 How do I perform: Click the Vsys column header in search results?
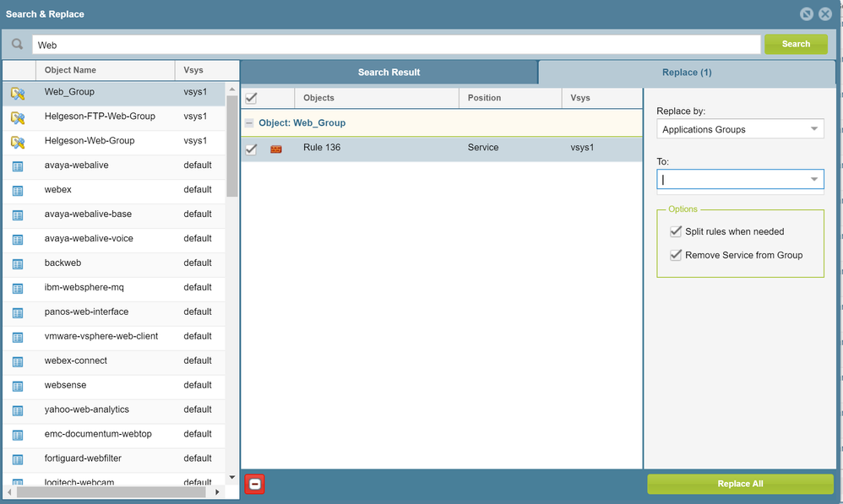pos(602,98)
